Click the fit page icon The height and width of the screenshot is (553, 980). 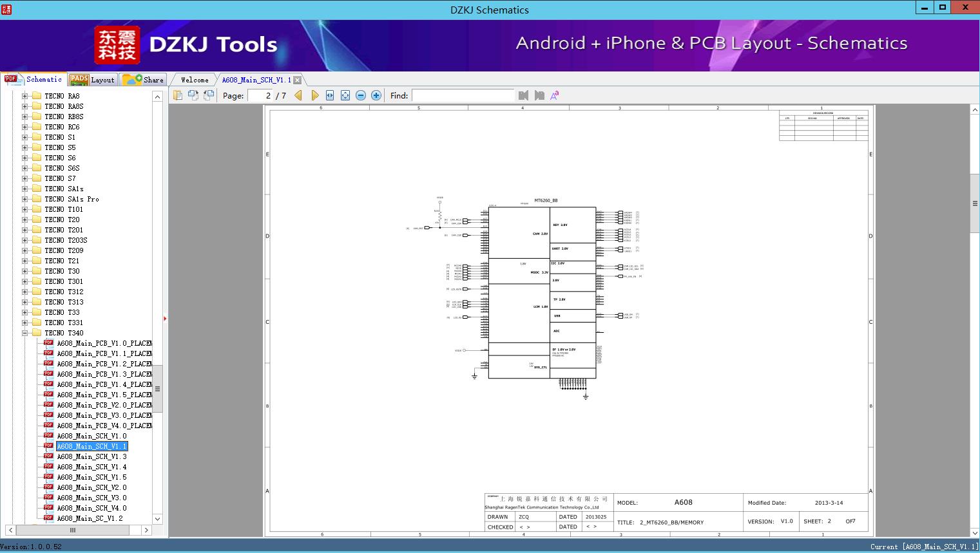(345, 95)
